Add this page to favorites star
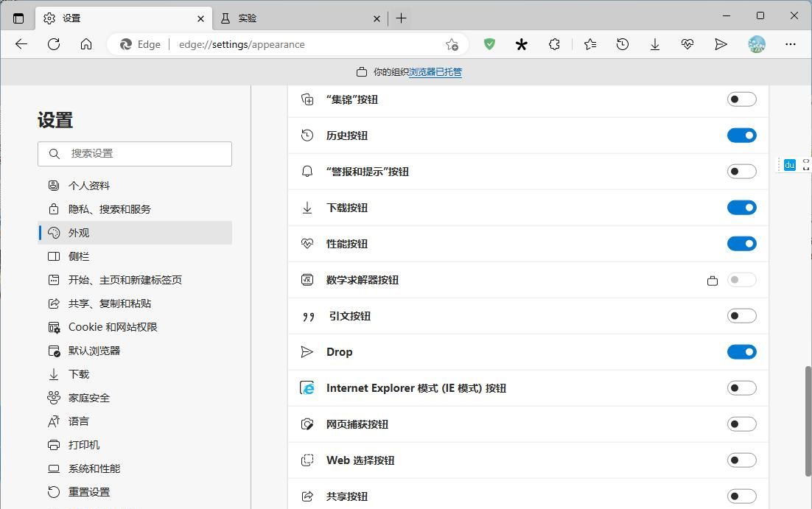 [452, 44]
